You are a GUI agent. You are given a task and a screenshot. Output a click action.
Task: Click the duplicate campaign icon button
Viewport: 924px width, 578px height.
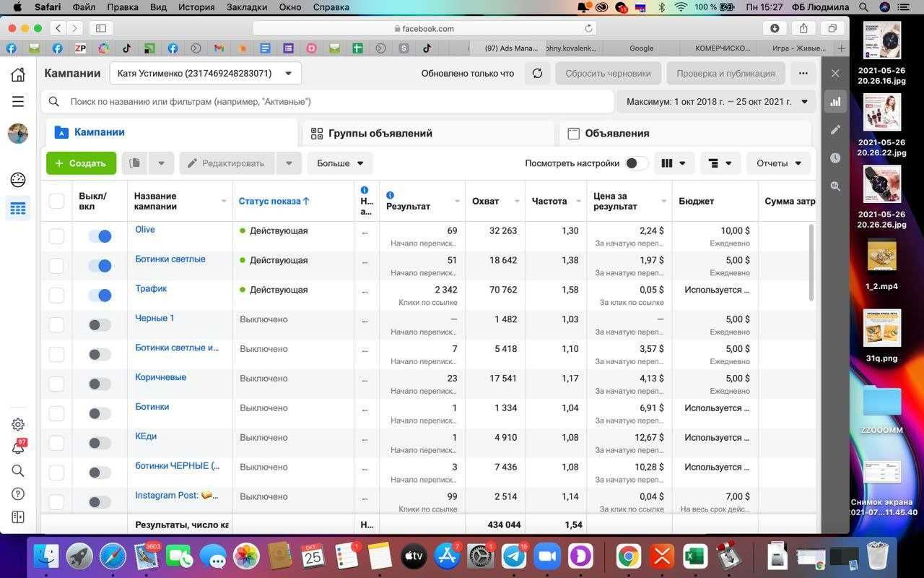(x=134, y=163)
